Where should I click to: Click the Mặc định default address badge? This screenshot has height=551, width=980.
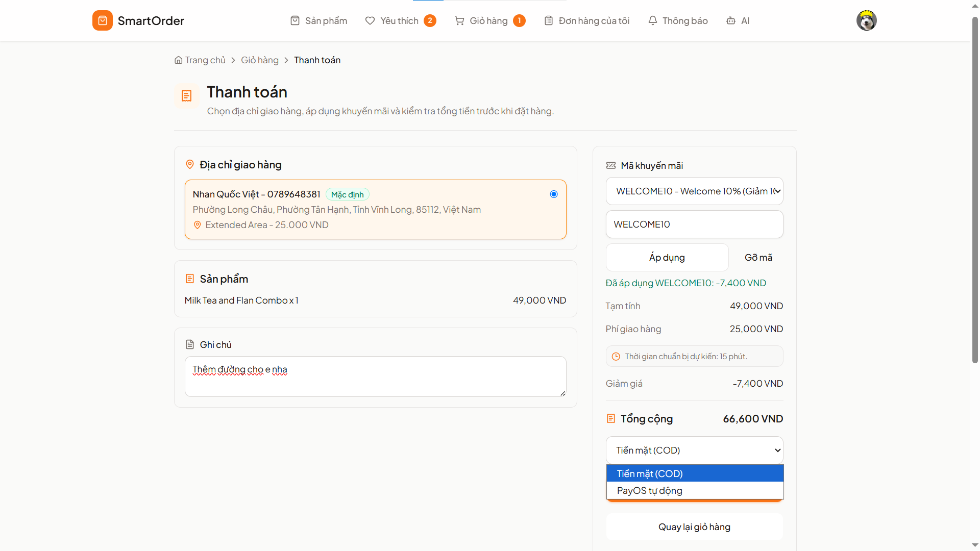[347, 194]
